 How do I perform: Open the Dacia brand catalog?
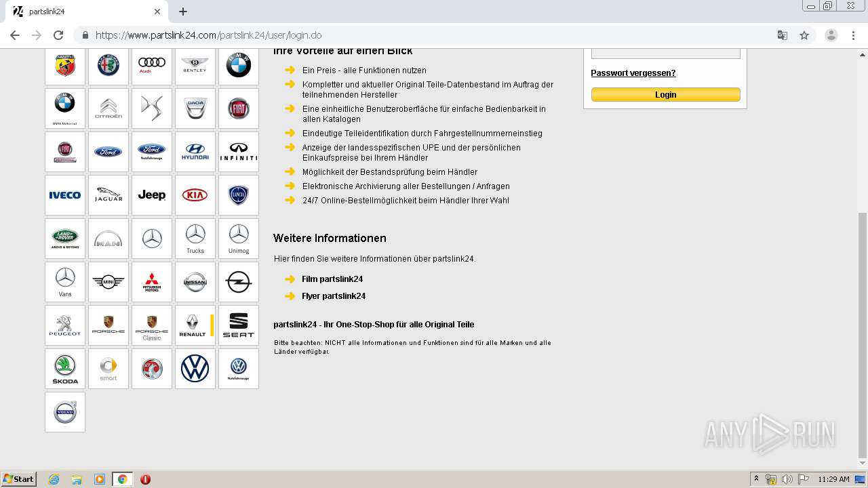coord(195,108)
